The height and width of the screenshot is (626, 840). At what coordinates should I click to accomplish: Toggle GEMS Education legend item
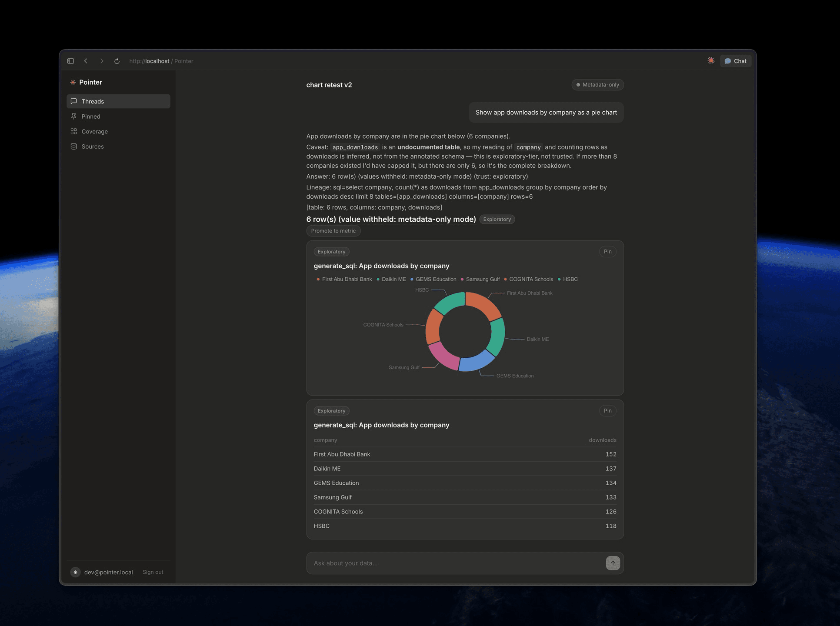point(433,280)
